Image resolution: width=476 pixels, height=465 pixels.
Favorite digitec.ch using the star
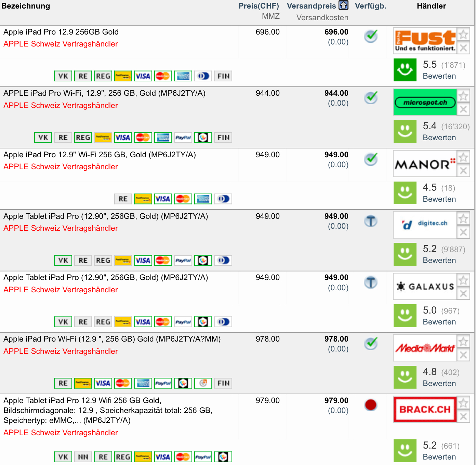pyautogui.click(x=463, y=218)
